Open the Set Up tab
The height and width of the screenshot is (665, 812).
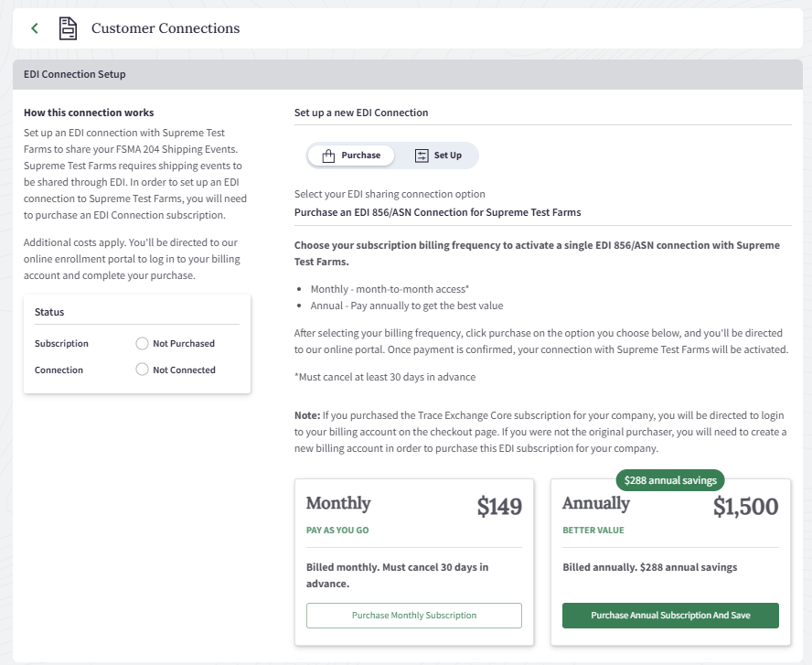pyautogui.click(x=438, y=156)
